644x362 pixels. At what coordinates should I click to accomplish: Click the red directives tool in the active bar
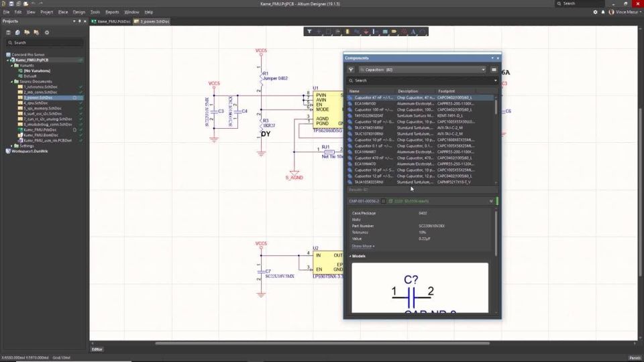click(x=404, y=32)
